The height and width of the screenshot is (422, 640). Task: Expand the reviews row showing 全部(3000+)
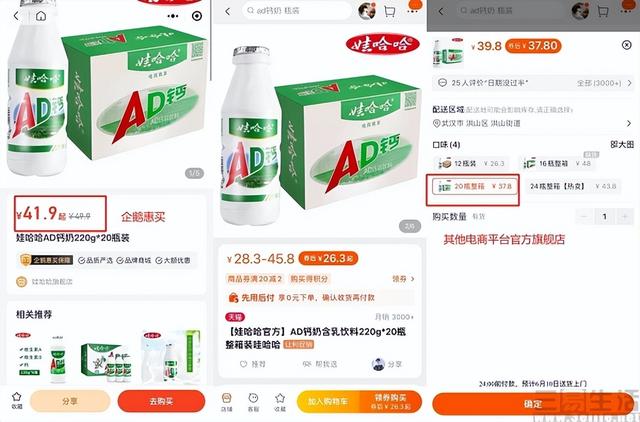click(x=532, y=83)
